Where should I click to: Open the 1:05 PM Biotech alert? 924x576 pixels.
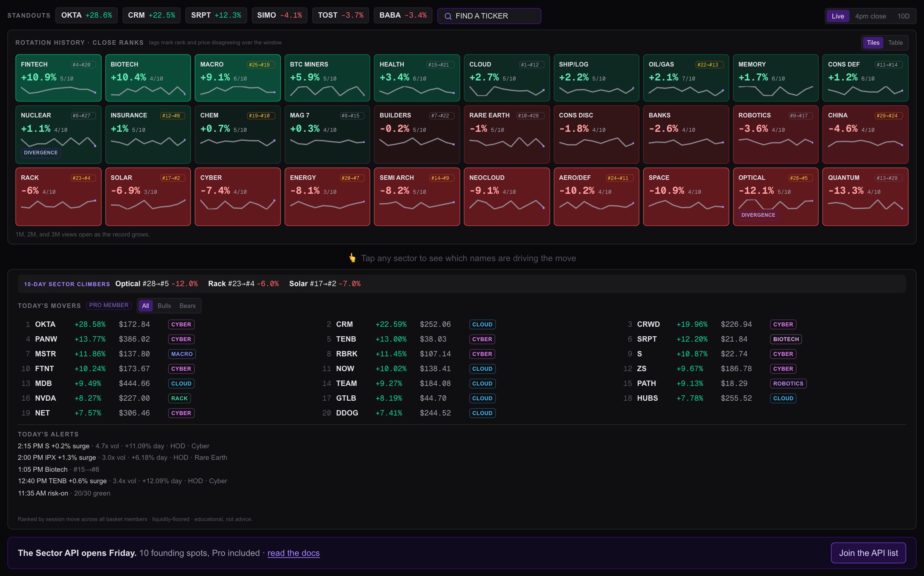[58, 469]
